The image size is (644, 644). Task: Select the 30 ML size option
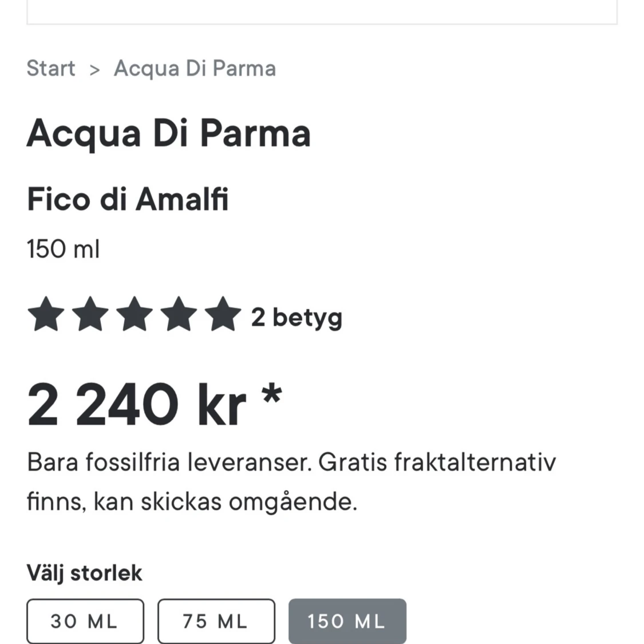click(x=85, y=621)
